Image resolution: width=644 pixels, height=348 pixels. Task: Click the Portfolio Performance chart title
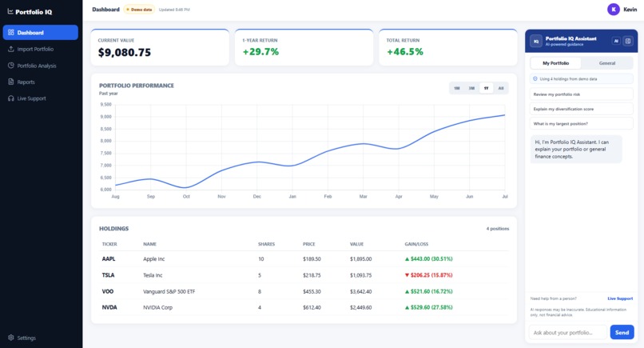click(137, 86)
